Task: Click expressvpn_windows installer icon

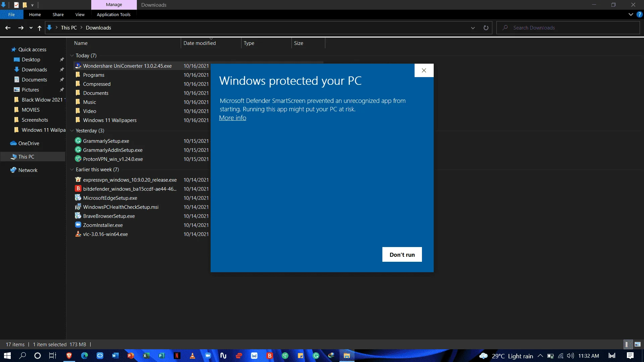Action: (x=78, y=180)
